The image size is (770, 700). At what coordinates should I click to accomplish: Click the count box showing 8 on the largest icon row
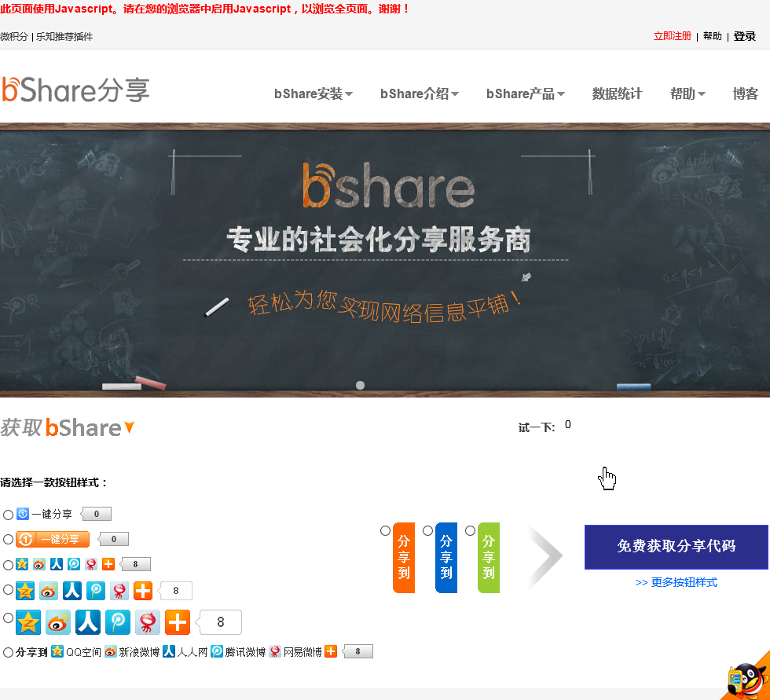pos(219,622)
